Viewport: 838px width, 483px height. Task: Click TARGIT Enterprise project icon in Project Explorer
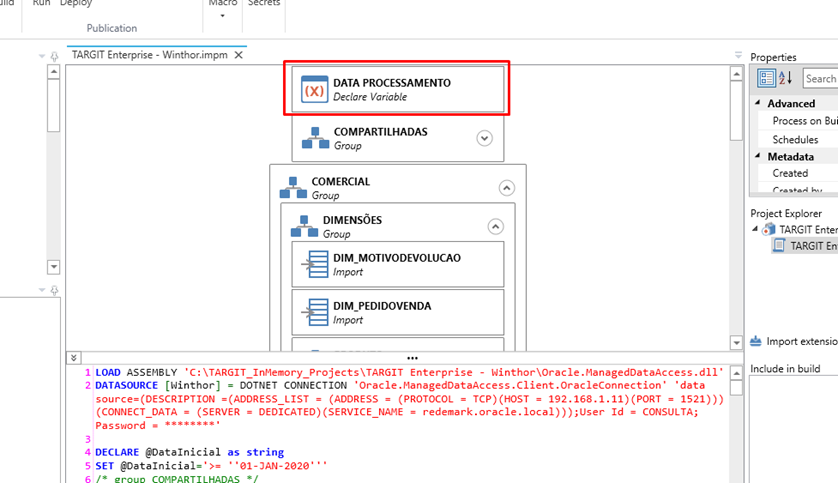point(769,230)
